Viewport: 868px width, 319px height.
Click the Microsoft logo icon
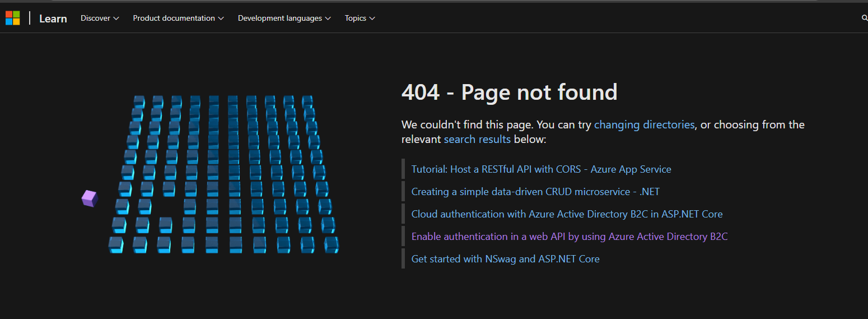click(x=13, y=18)
